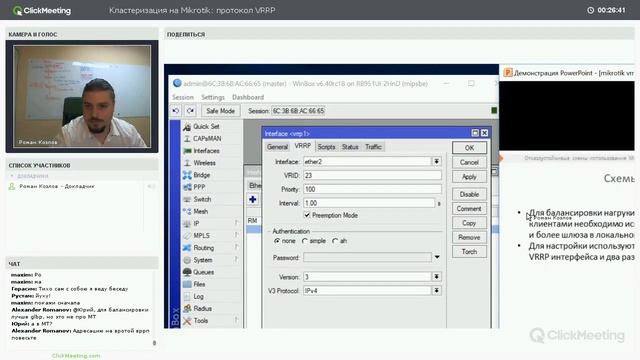Expand the System submenu arrow
640x360 pixels.
click(236, 260)
